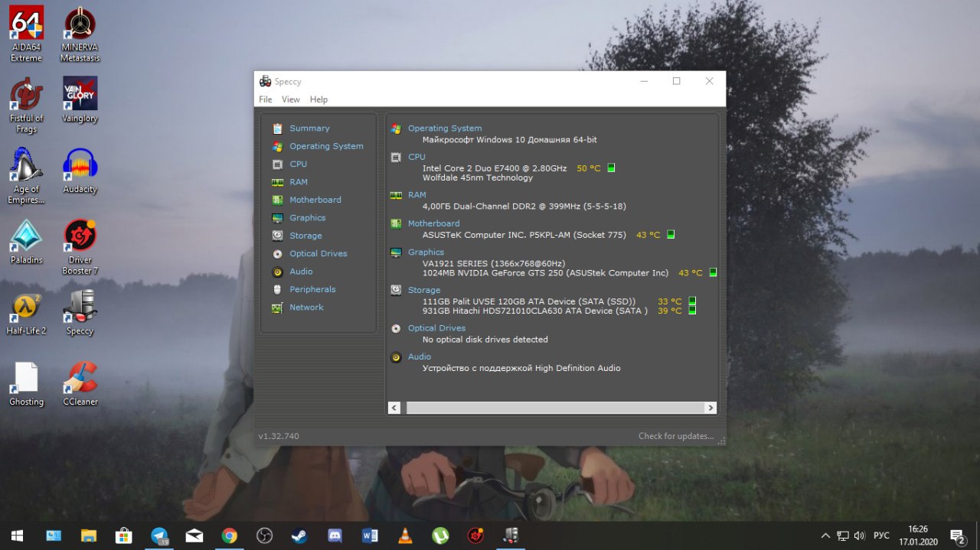Click the Palit SSD temperature indicator
Image resolution: width=980 pixels, height=550 pixels.
pos(692,301)
